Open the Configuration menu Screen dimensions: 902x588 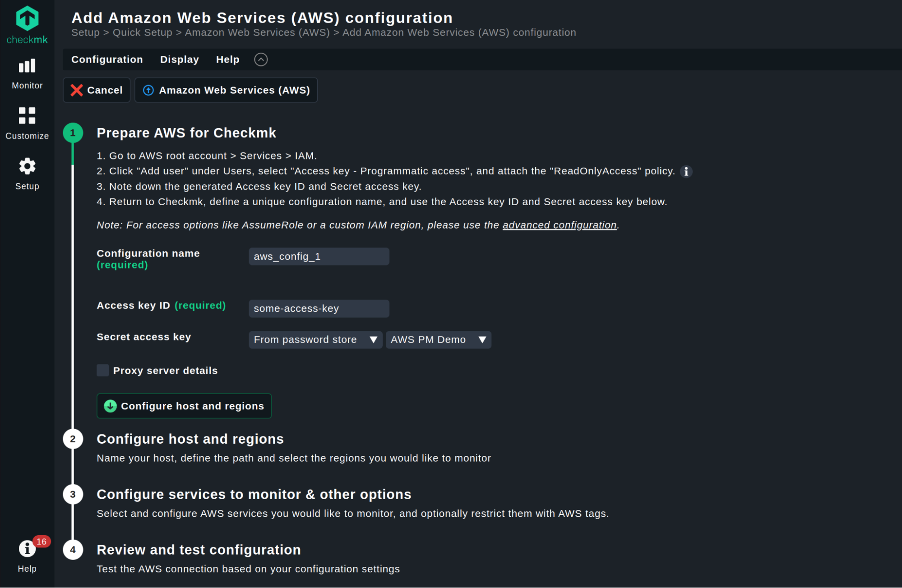click(x=107, y=60)
